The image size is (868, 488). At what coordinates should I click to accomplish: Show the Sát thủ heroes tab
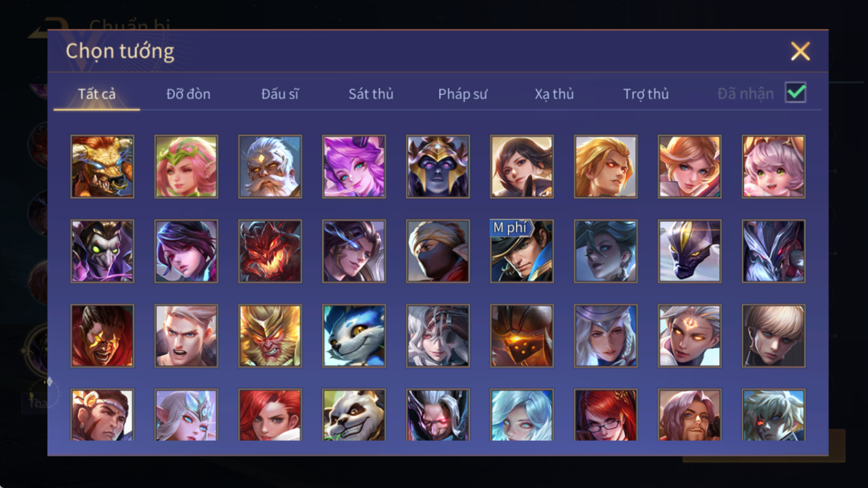click(x=371, y=94)
